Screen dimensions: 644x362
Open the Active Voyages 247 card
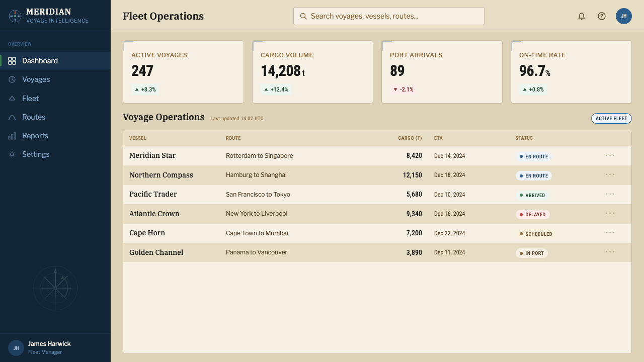tap(183, 72)
